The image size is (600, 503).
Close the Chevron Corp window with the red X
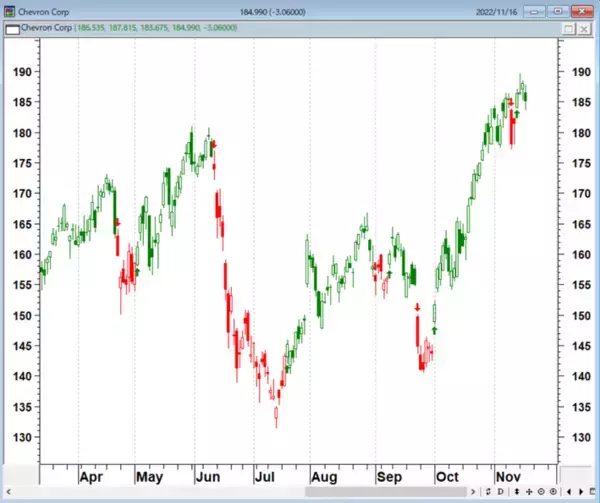[582, 12]
